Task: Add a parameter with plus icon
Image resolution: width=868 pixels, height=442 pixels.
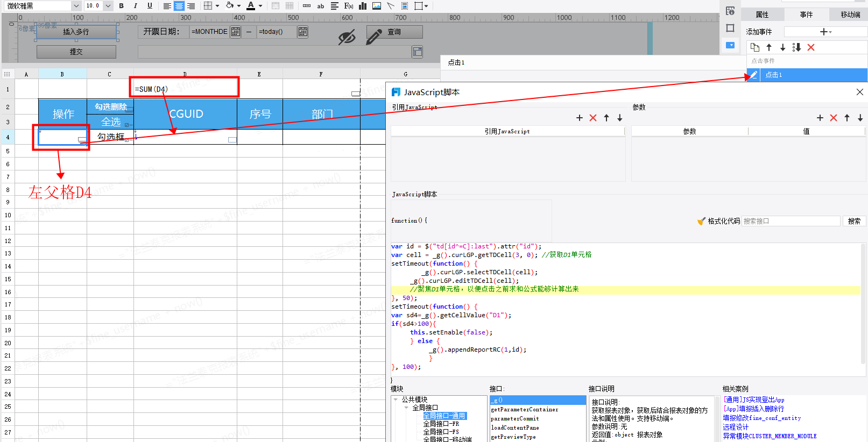Action: tap(820, 118)
